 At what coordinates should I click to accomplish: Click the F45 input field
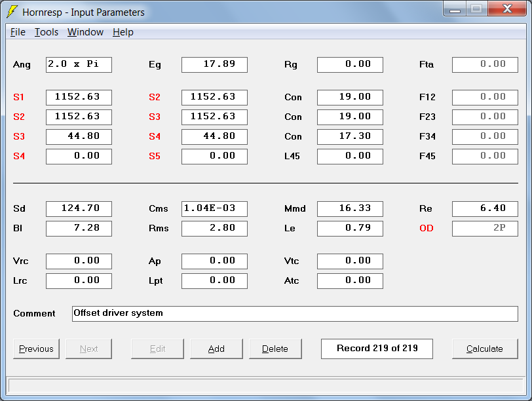(x=485, y=157)
